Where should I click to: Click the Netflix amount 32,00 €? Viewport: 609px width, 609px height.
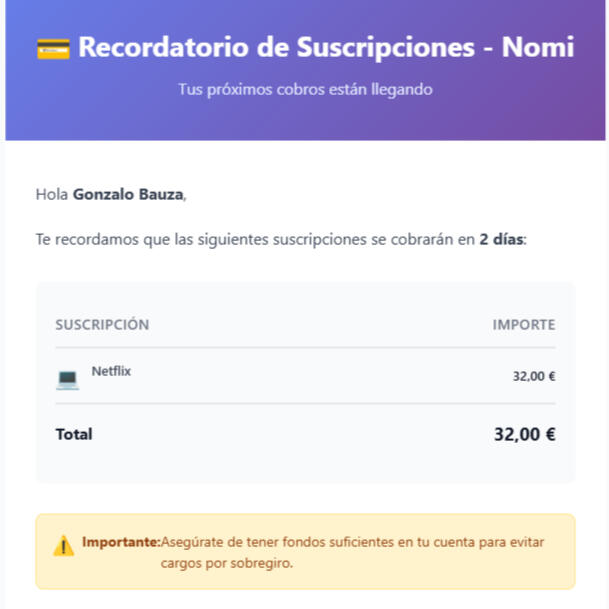(x=534, y=376)
